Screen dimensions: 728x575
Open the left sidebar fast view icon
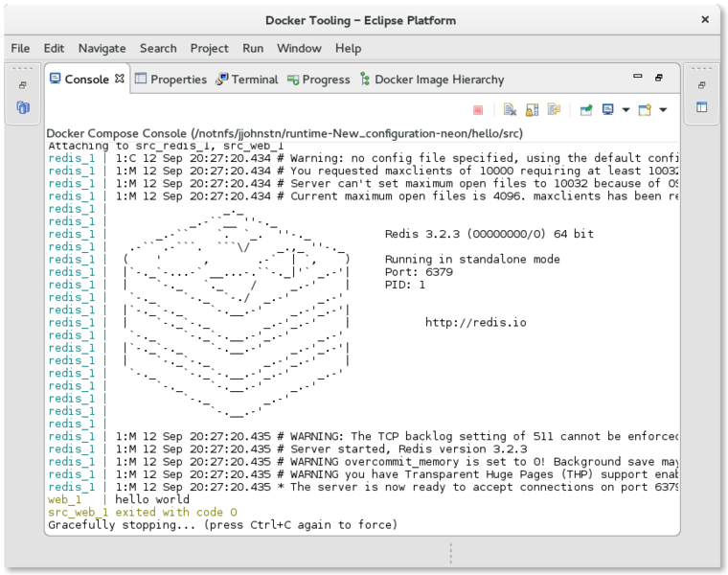(23, 107)
